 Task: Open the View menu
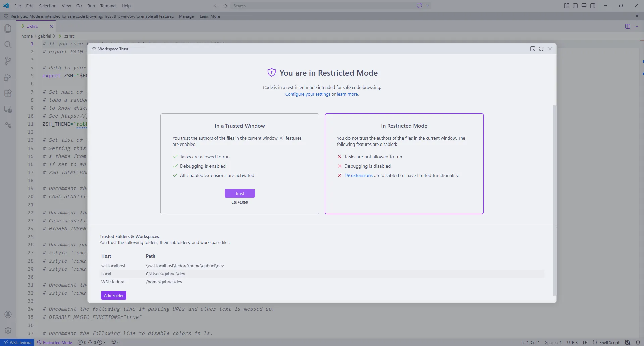click(x=66, y=6)
